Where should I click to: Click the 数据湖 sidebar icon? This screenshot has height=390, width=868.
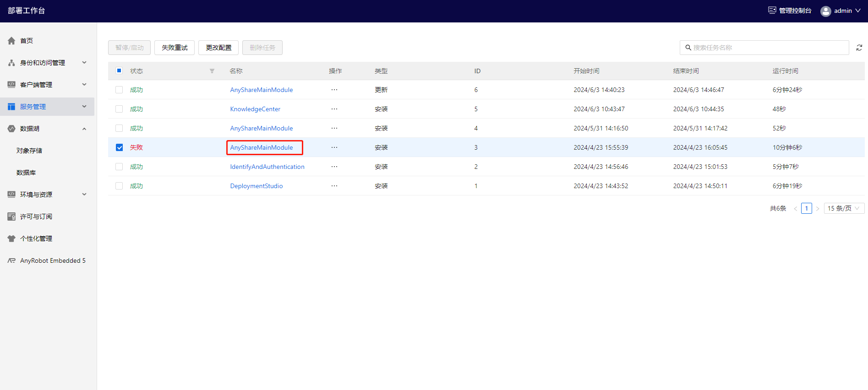coord(11,129)
